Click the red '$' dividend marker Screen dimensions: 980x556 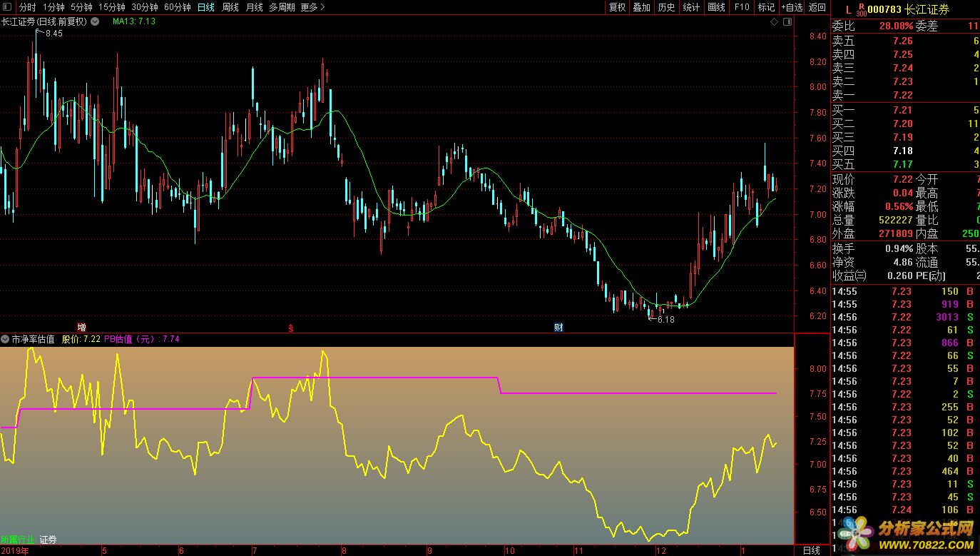click(290, 328)
